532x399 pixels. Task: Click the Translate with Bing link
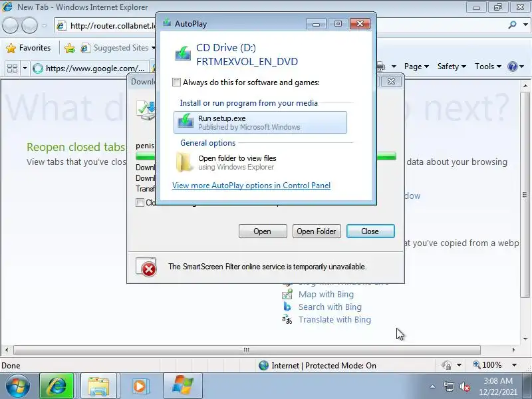334,320
